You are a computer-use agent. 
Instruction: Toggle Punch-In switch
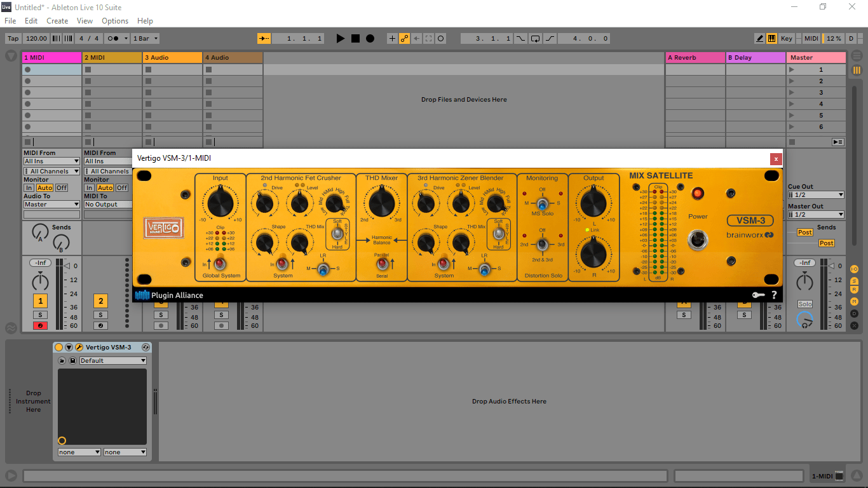point(521,39)
